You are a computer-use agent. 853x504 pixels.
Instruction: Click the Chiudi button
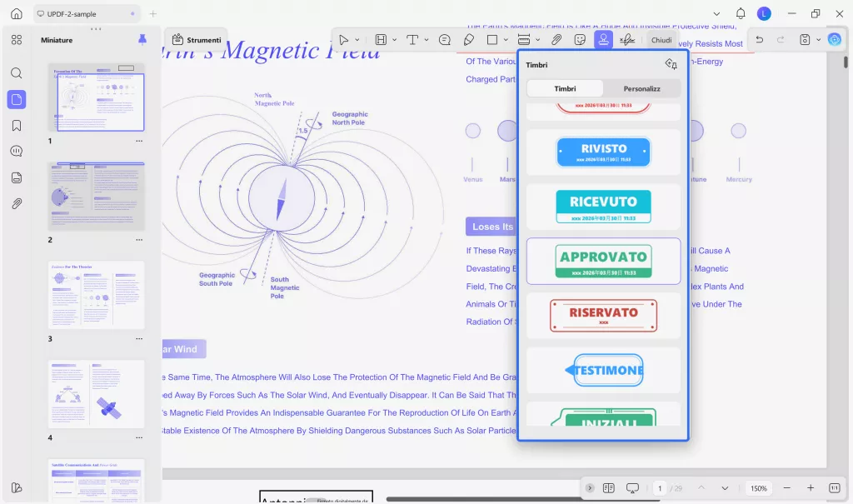[x=661, y=40]
